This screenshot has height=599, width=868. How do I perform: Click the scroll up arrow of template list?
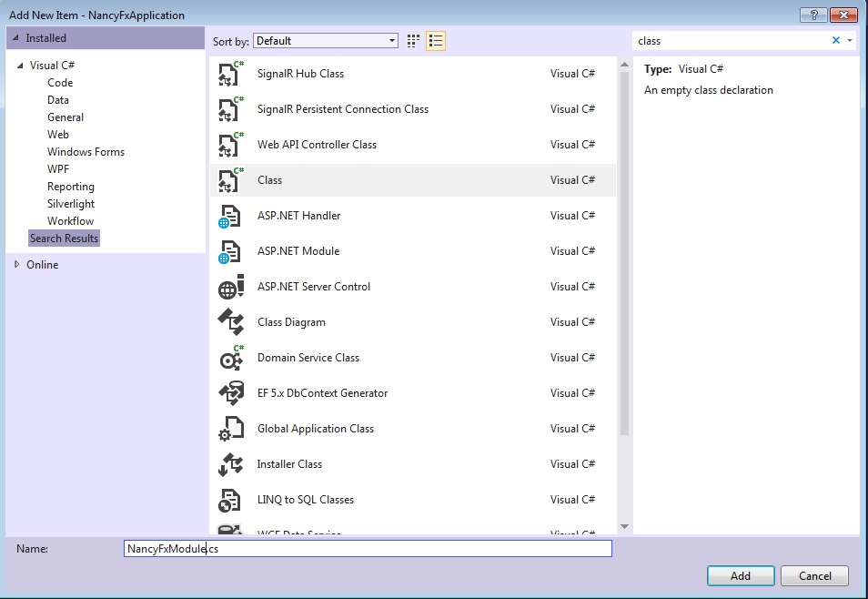[x=624, y=65]
